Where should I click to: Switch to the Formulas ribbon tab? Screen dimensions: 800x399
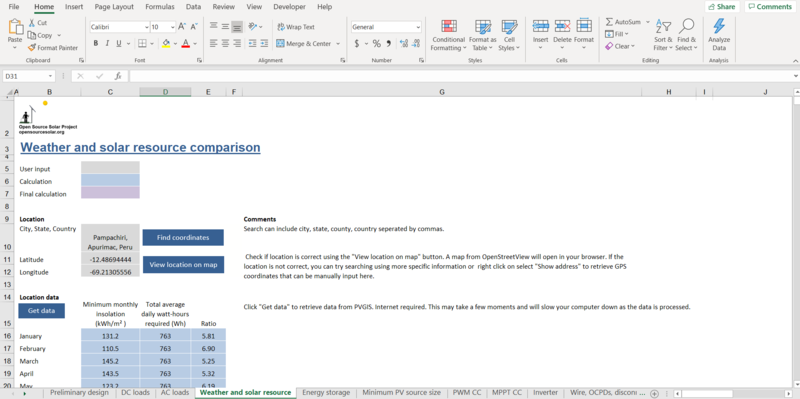[160, 7]
